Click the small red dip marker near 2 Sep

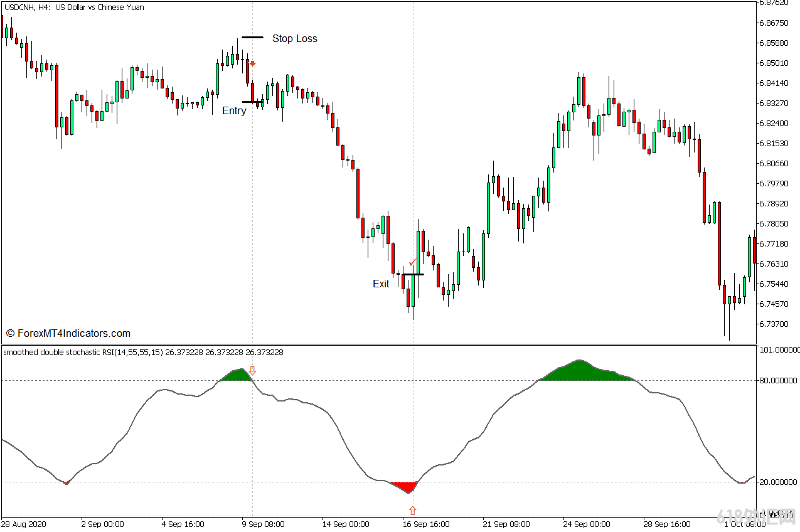[x=67, y=482]
